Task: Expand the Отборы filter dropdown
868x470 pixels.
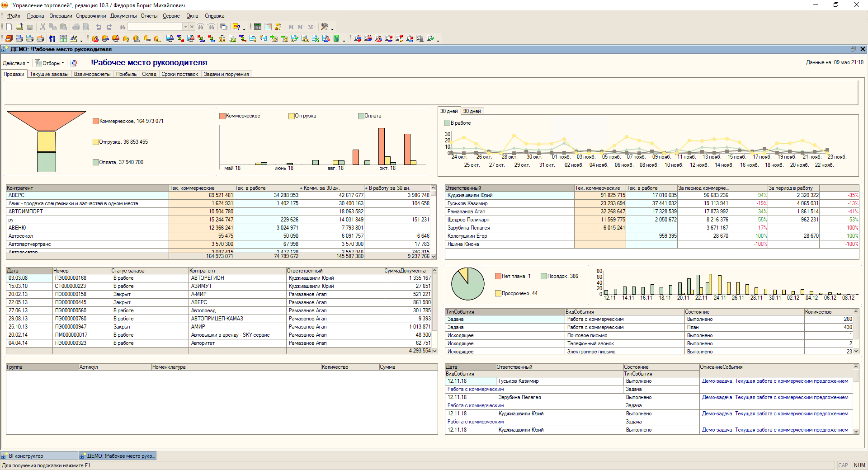Action: click(50, 63)
